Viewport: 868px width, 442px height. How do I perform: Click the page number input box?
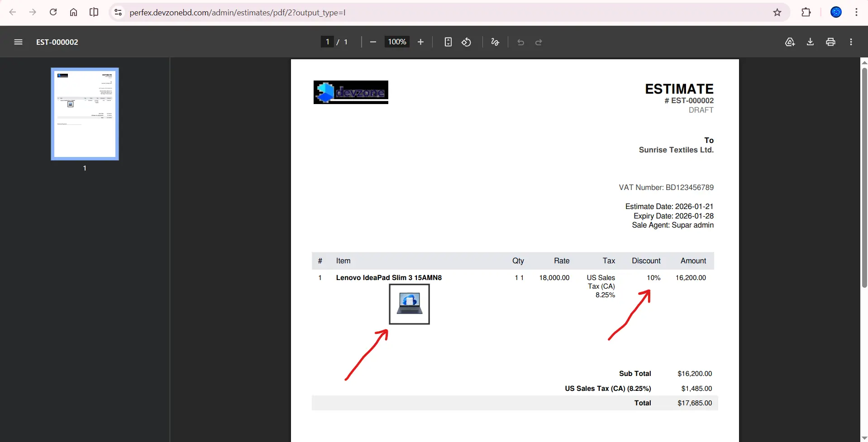point(327,42)
